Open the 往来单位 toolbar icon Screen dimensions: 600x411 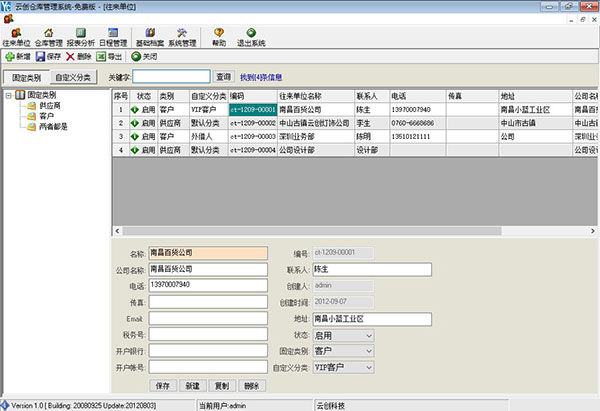click(15, 37)
